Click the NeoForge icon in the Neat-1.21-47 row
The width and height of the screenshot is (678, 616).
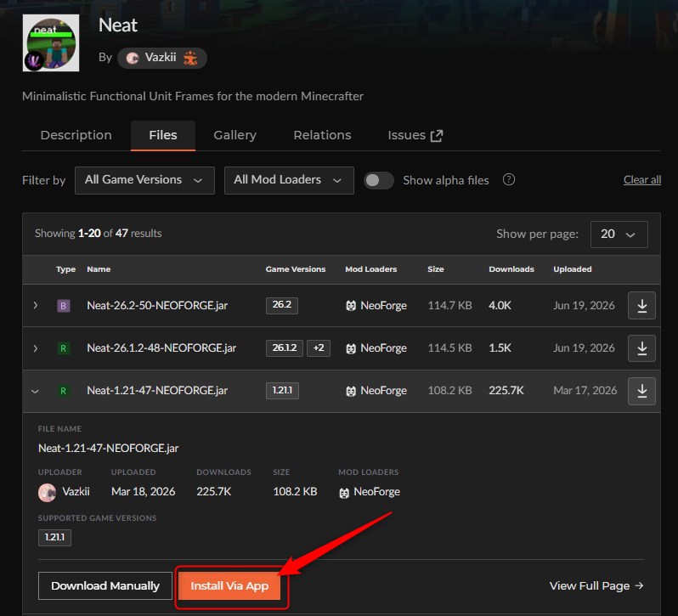[x=351, y=391]
